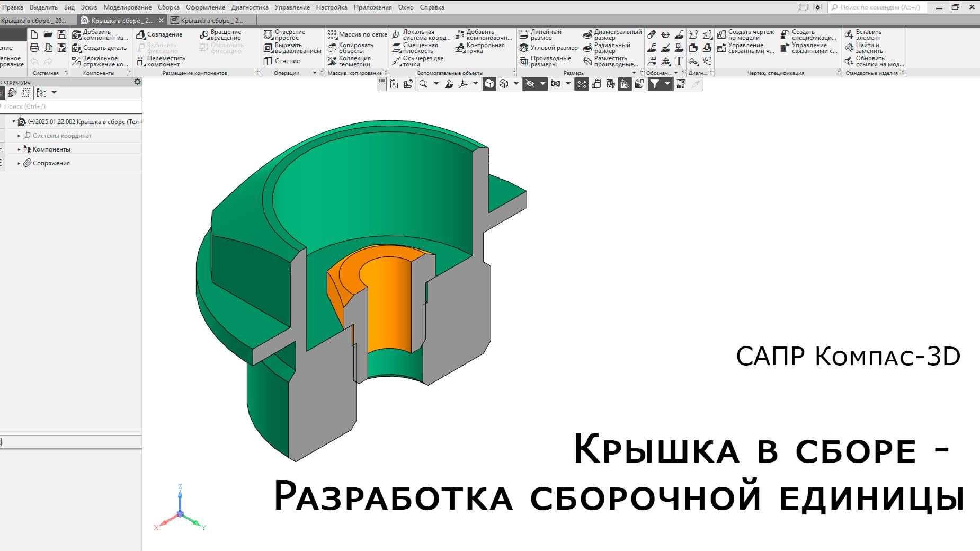Image resolution: width=980 pixels, height=551 pixels.
Task: Select the Коллекция геометрии tool
Action: pyautogui.click(x=350, y=61)
